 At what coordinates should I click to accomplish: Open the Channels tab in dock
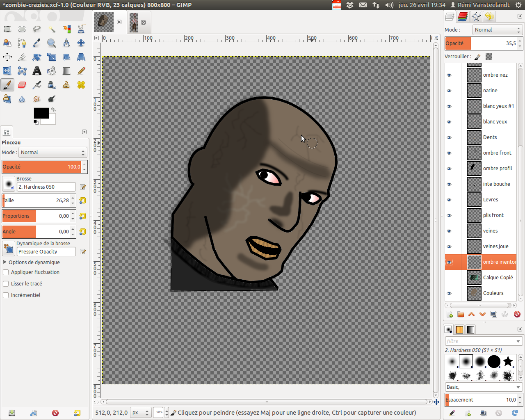point(463,16)
